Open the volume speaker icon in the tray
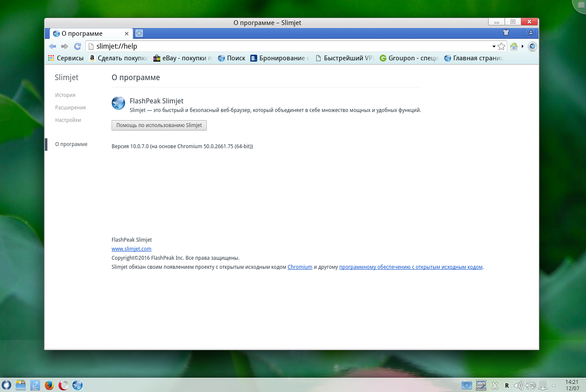 click(519, 386)
